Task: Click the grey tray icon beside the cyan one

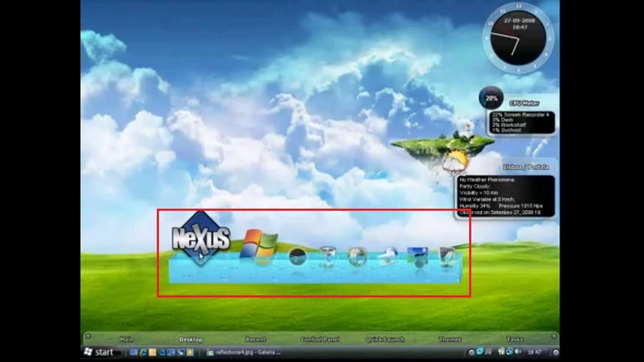Action: (488, 352)
